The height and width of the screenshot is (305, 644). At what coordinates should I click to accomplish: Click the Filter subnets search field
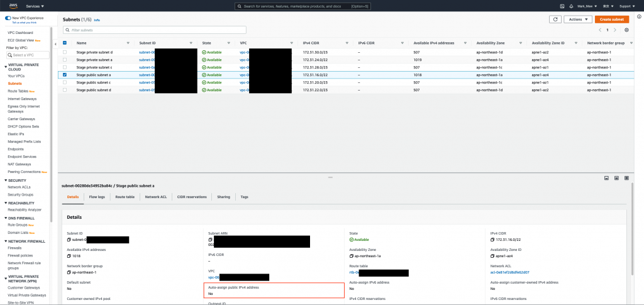pyautogui.click(x=155, y=30)
